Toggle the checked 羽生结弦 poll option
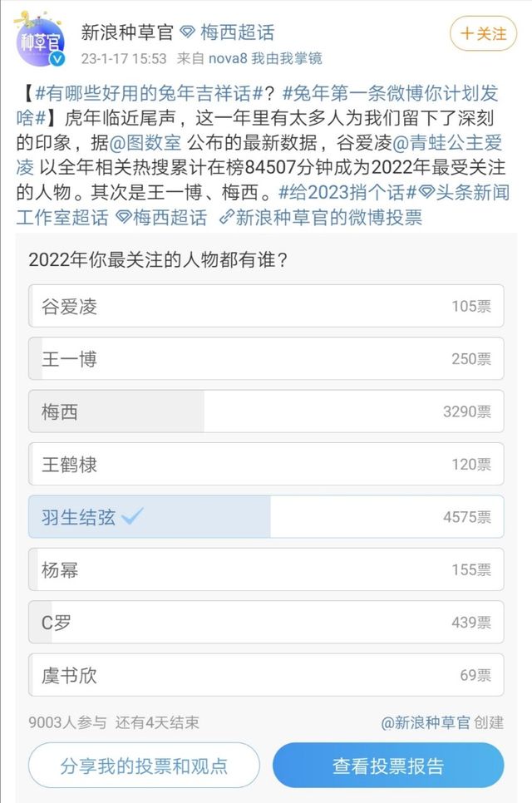 point(266,517)
